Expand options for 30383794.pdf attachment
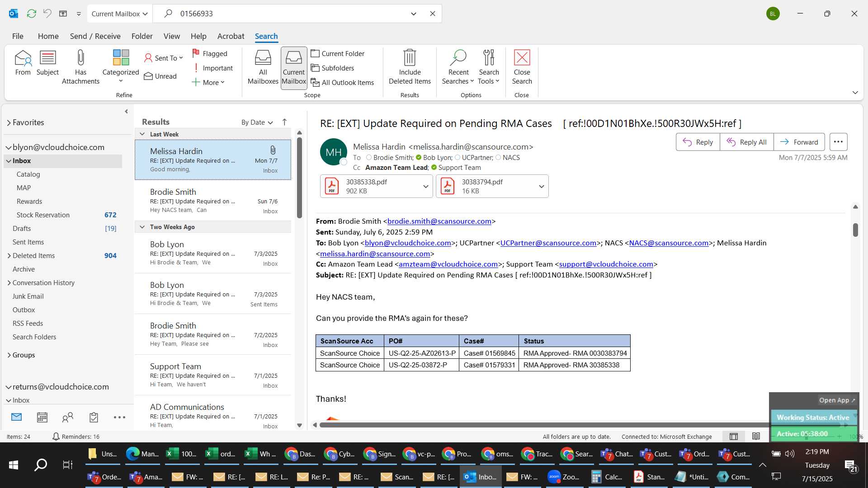 click(541, 187)
